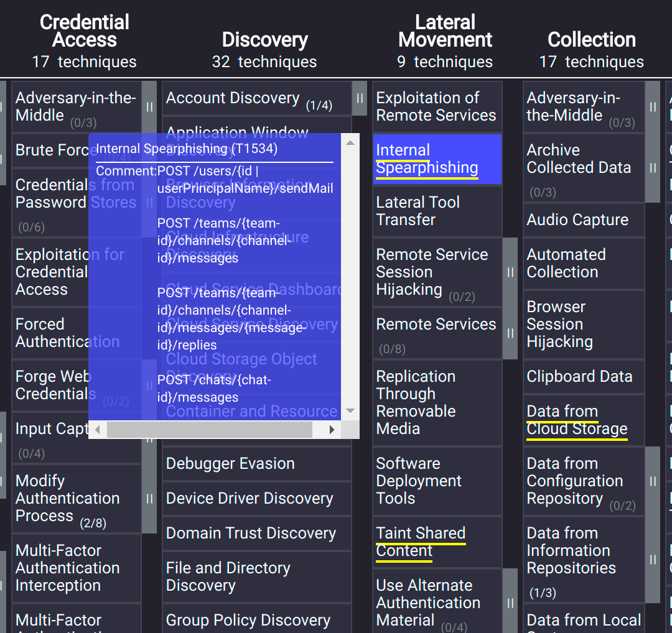This screenshot has width=672, height=633.
Task: Expand Remote Service Session Hijacking sub-techniques
Action: click(510, 272)
